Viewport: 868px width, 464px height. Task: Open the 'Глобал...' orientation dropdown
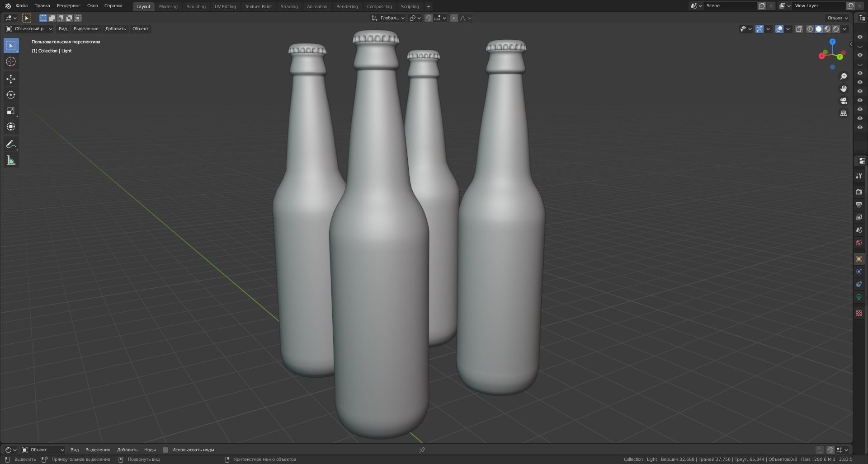coord(388,18)
